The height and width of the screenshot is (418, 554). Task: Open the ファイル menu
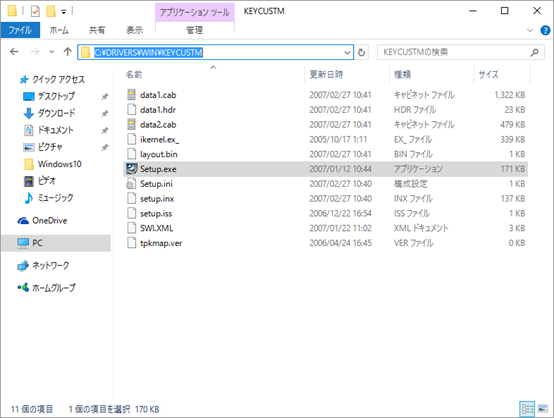tap(20, 30)
